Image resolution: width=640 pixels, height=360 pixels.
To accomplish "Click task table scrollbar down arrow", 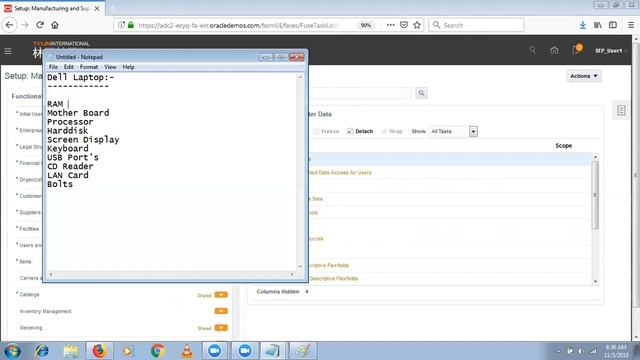I will [x=595, y=281].
